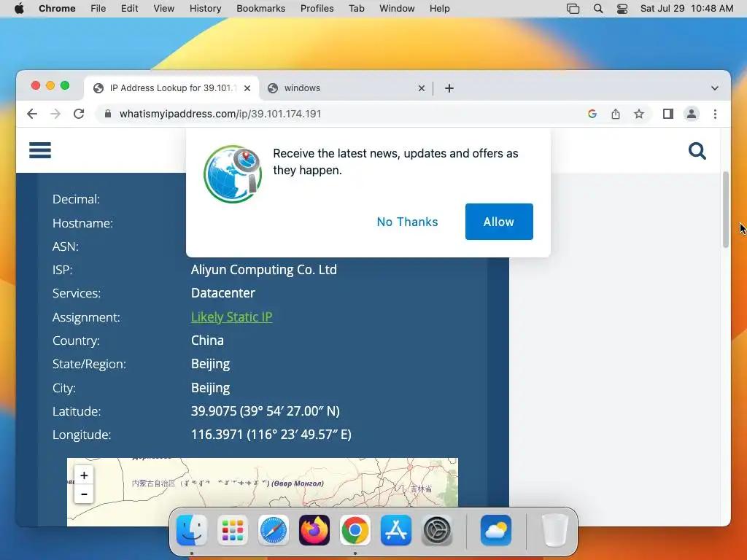This screenshot has height=560, width=747.
Task: Go back to the previous page
Action: [32, 114]
